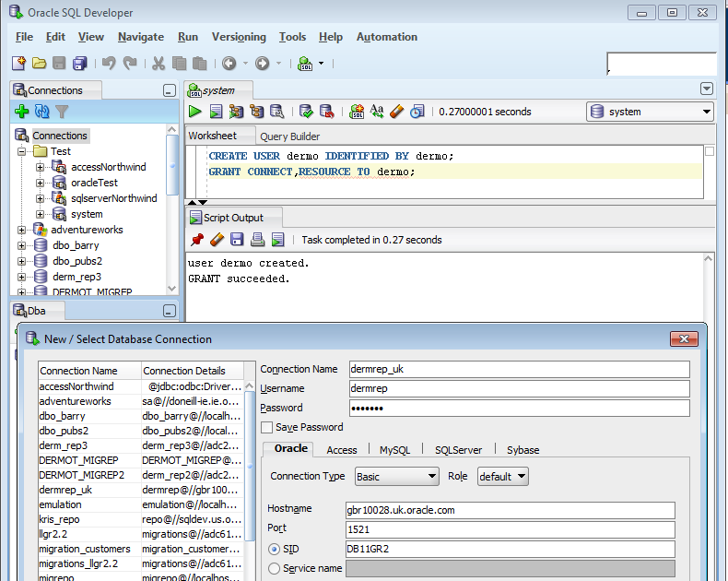The height and width of the screenshot is (581, 728).
Task: Open SQL Worksheet icon in main toolbar
Action: click(x=305, y=64)
